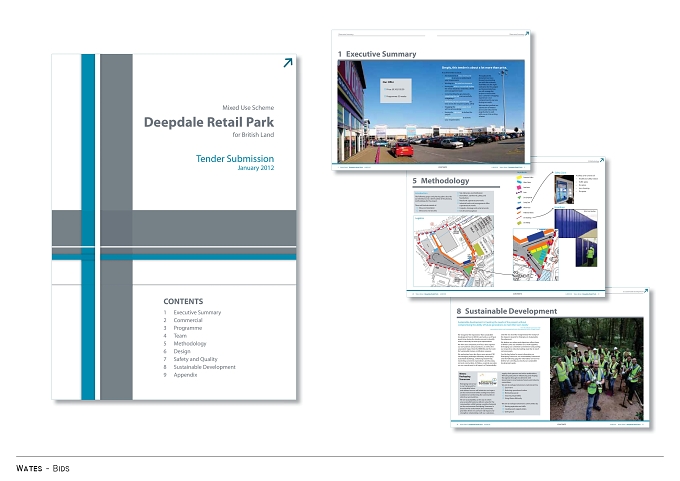Click the arrow icon on the Sustainable Development page
Screen dimensions: 680x481
(x=646, y=291)
